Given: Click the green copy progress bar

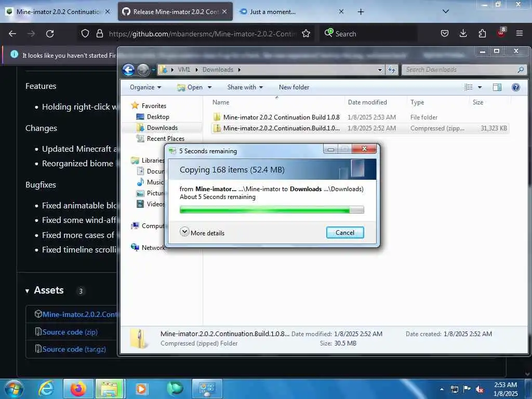Looking at the screenshot, I should pyautogui.click(x=271, y=210).
